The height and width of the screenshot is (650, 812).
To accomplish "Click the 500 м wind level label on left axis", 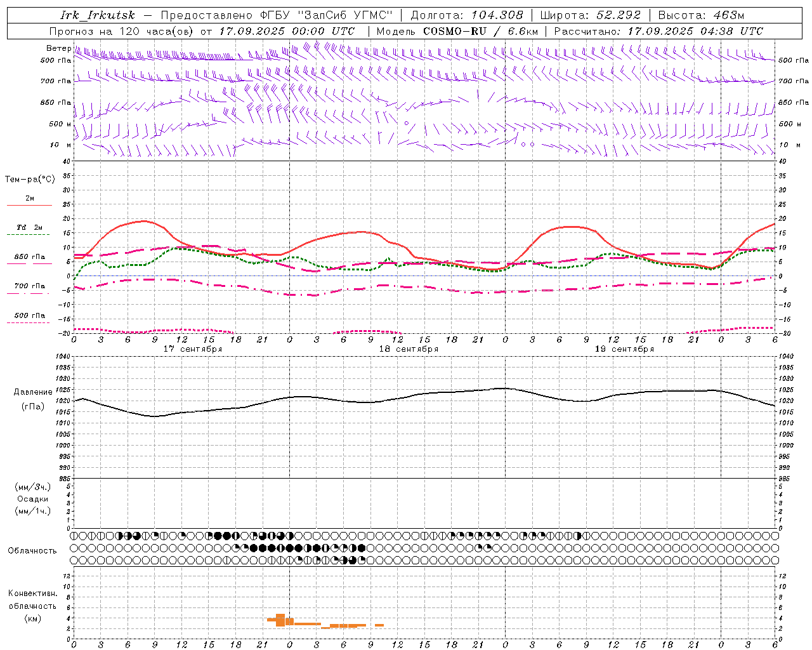I will click(x=60, y=124).
